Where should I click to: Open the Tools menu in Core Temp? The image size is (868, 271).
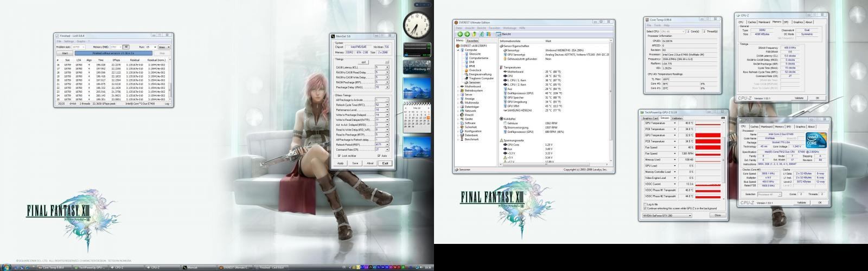pyautogui.click(x=658, y=25)
